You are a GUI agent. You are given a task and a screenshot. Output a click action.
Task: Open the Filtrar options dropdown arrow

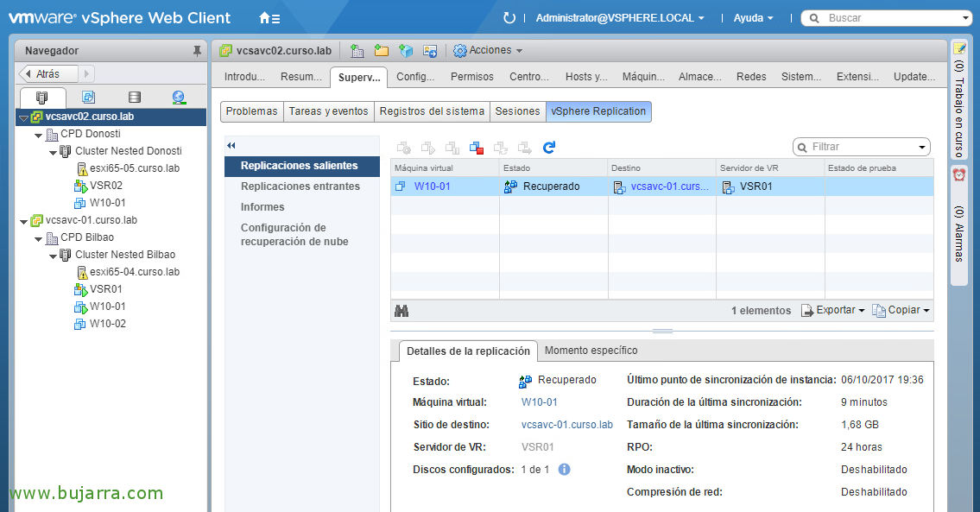pos(921,148)
